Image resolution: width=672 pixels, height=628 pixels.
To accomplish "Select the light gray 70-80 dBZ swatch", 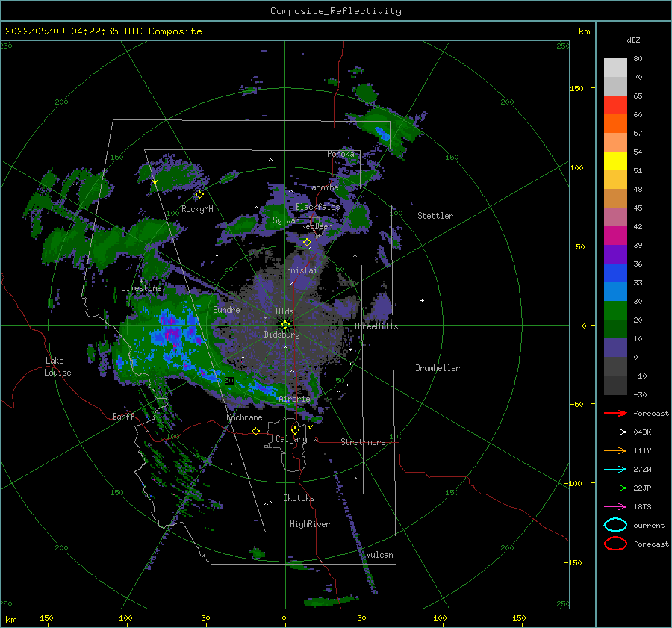I will coord(615,67).
